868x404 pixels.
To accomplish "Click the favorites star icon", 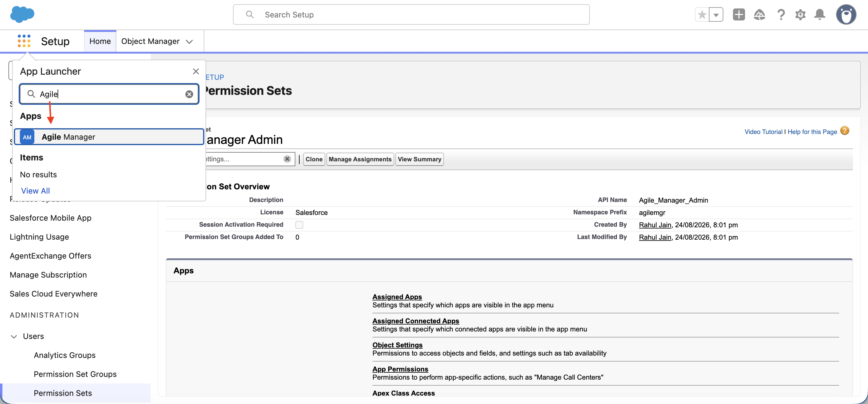I will coord(702,14).
